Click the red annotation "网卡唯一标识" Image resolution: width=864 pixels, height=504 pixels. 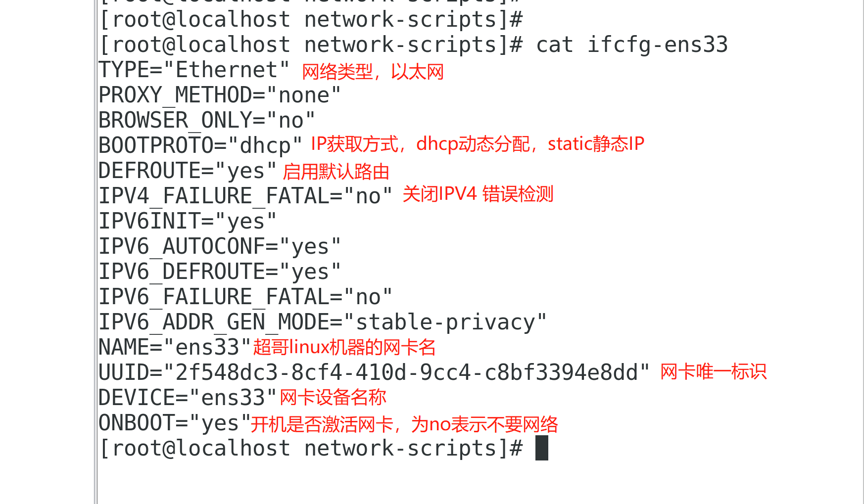pos(713,372)
